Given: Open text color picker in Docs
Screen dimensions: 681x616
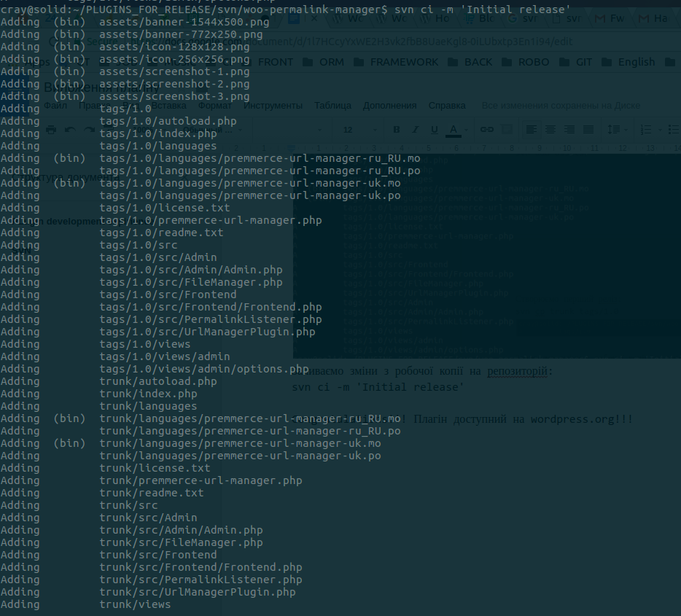Looking at the screenshot, I should point(454,130).
